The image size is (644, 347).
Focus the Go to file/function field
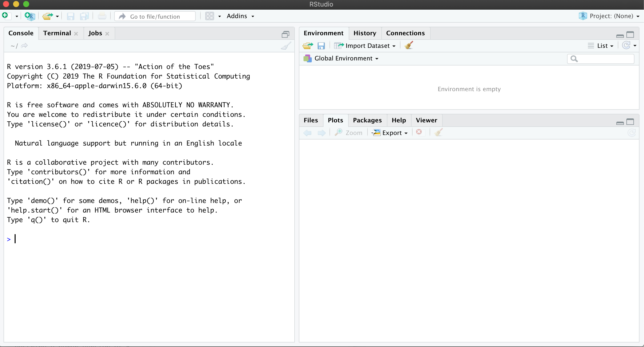click(155, 16)
